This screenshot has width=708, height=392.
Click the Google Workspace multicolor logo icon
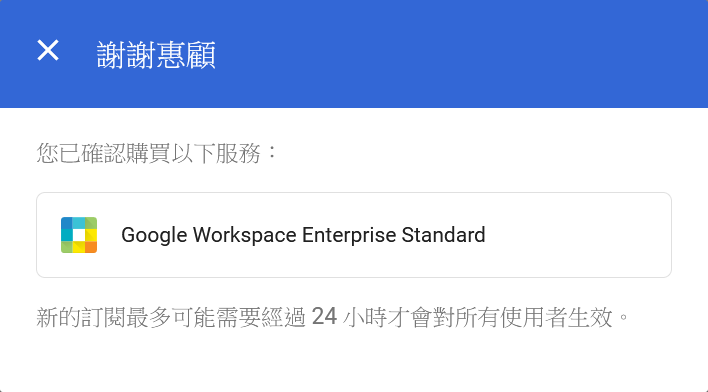(79, 235)
